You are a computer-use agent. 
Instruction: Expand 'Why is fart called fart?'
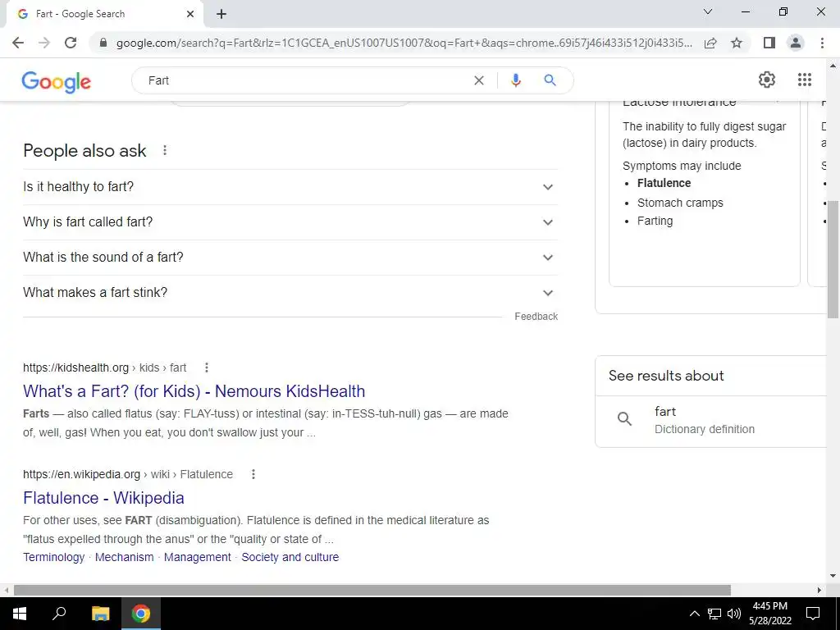click(290, 222)
